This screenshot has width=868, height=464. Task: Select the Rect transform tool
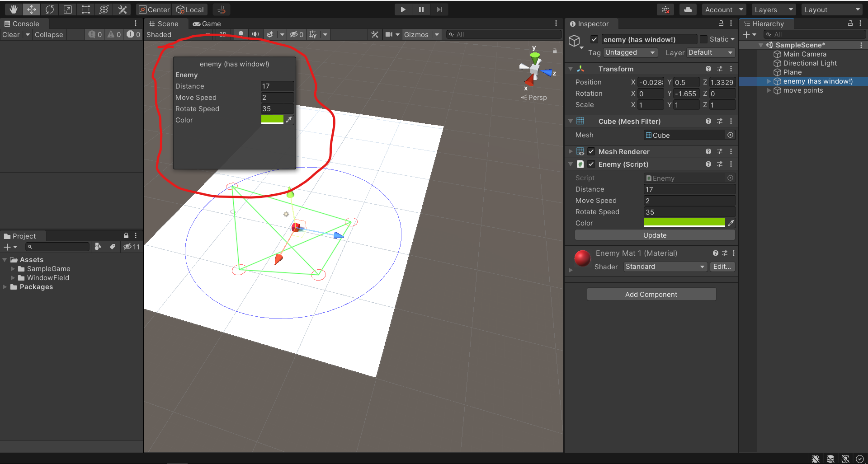click(x=86, y=9)
